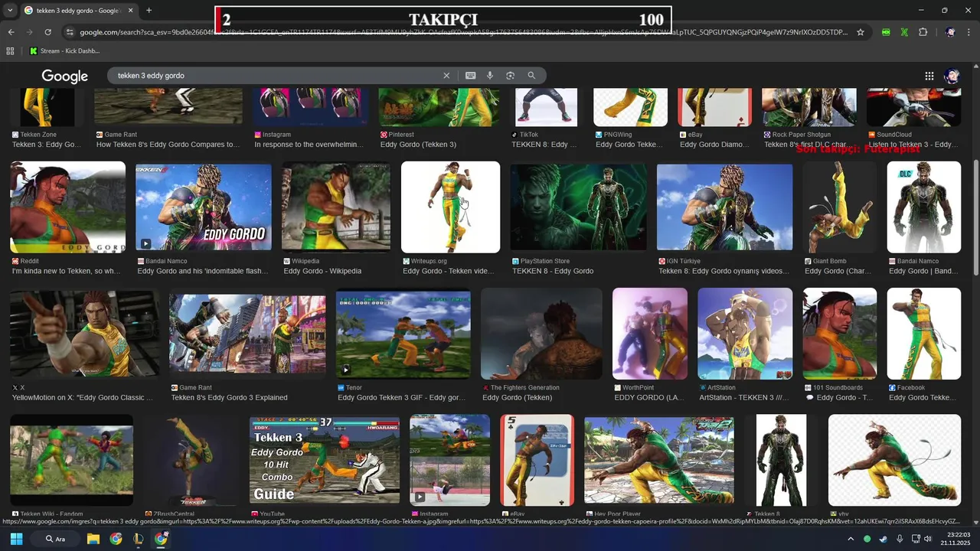
Task: Open Steam icon in system tray
Action: (x=884, y=539)
